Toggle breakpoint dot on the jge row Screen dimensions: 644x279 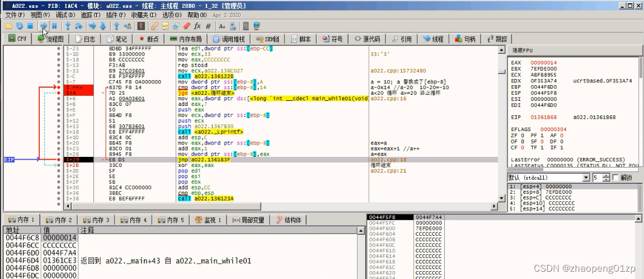(x=59, y=93)
